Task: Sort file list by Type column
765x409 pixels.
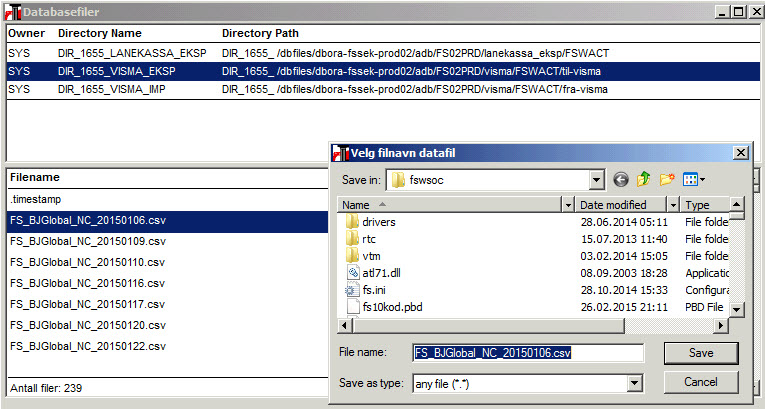Action: pyautogui.click(x=705, y=205)
